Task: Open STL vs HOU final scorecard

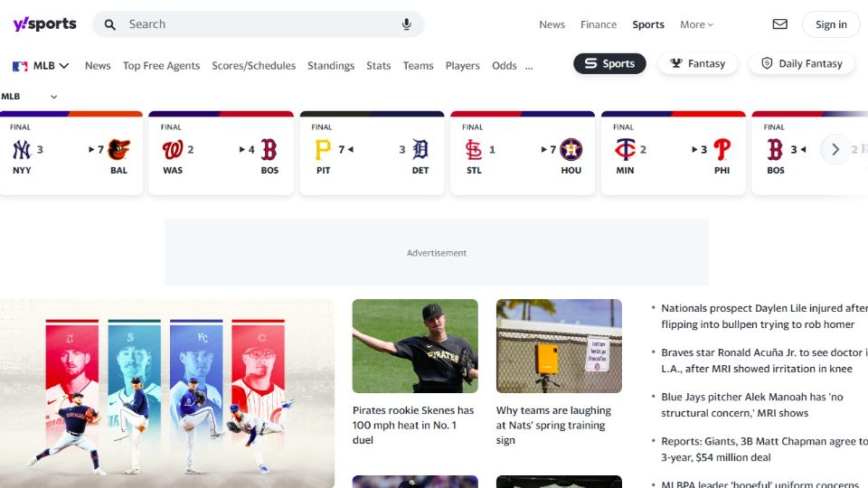Action: click(523, 154)
